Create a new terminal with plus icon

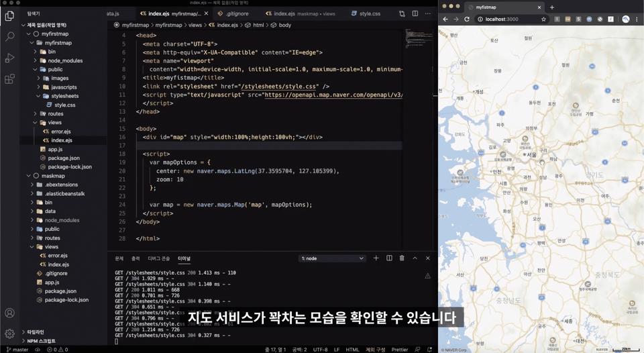coord(376,258)
